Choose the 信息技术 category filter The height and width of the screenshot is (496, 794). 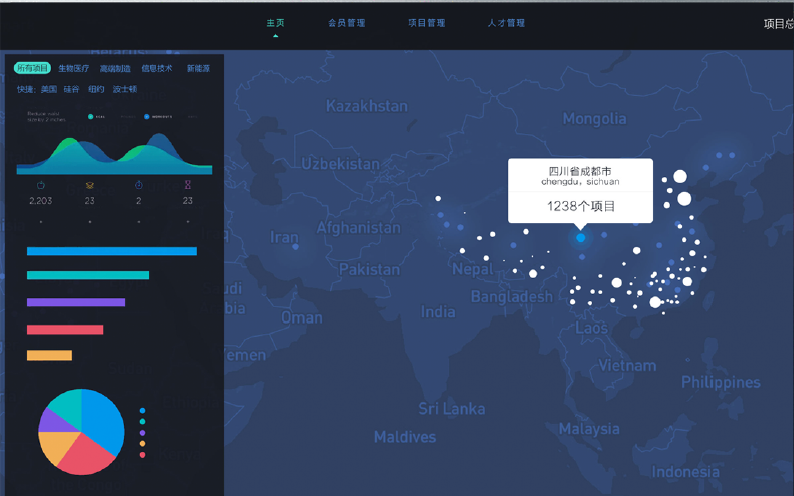157,69
